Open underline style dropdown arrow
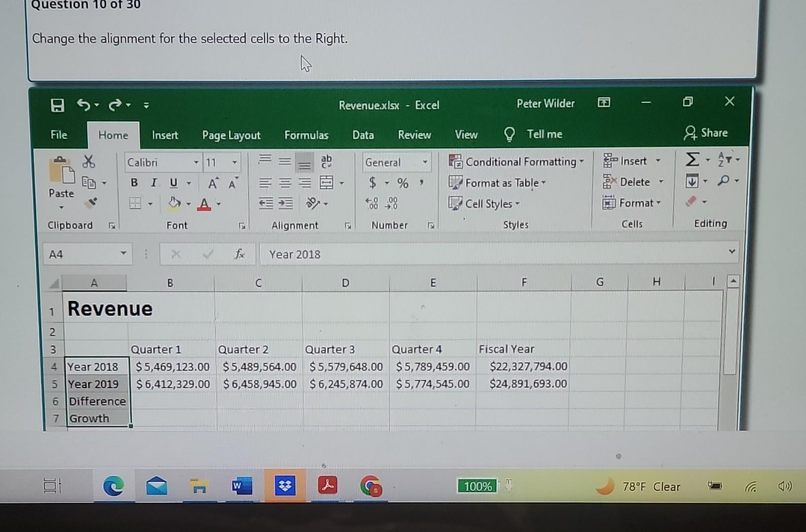 [x=188, y=183]
